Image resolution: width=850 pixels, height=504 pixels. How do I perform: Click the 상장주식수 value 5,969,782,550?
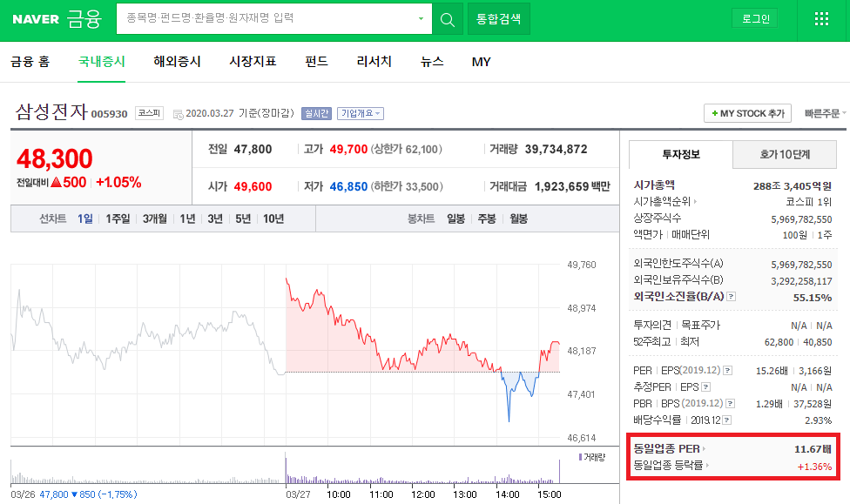pos(801,219)
